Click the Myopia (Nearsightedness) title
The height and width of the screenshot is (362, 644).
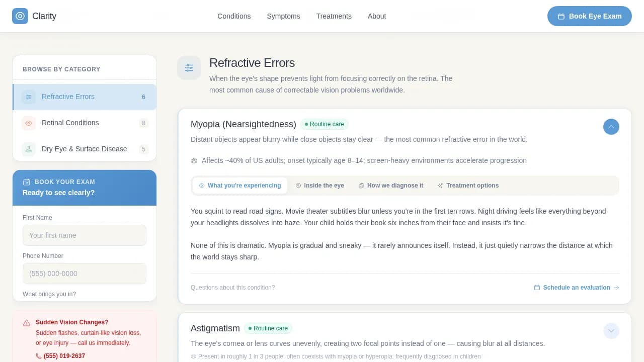(244, 124)
